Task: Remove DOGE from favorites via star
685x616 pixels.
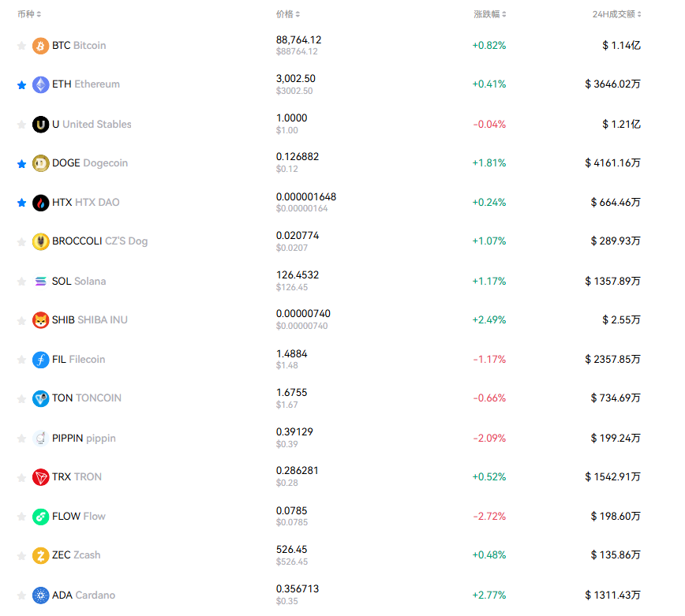Action: tap(21, 163)
